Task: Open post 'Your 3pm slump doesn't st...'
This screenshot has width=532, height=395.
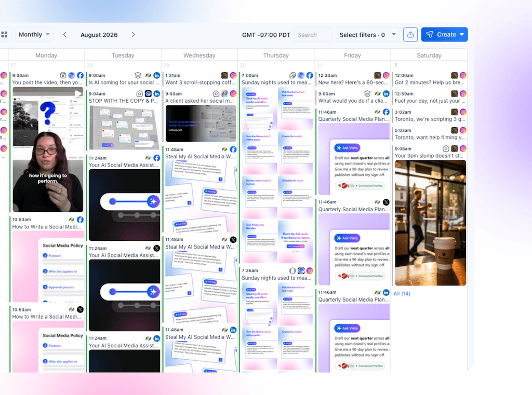Action: [x=429, y=156]
